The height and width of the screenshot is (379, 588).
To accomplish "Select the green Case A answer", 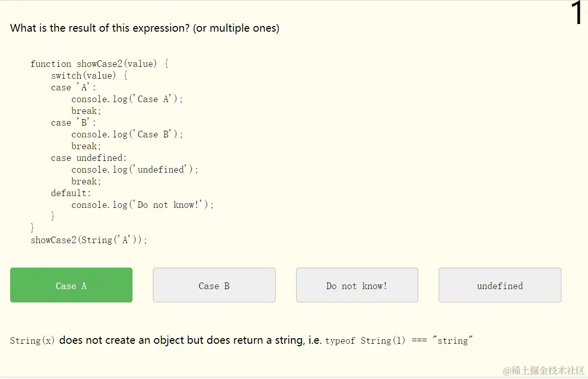I will (x=71, y=285).
